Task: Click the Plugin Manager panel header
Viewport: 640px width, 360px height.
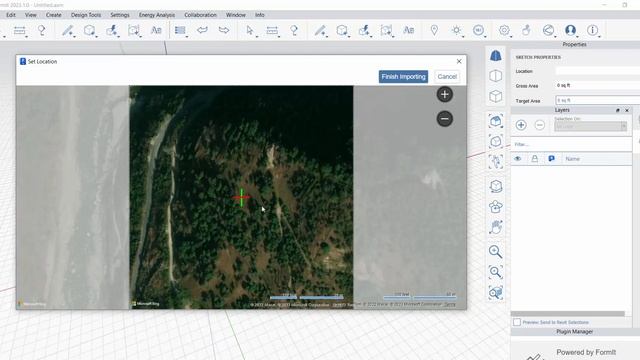Action: [574, 332]
